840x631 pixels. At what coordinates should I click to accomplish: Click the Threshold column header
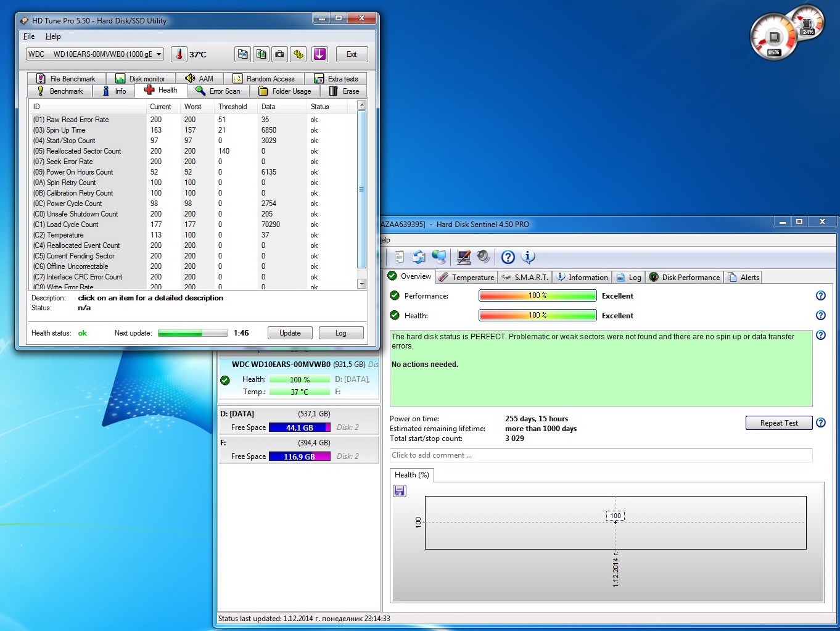tap(236, 107)
